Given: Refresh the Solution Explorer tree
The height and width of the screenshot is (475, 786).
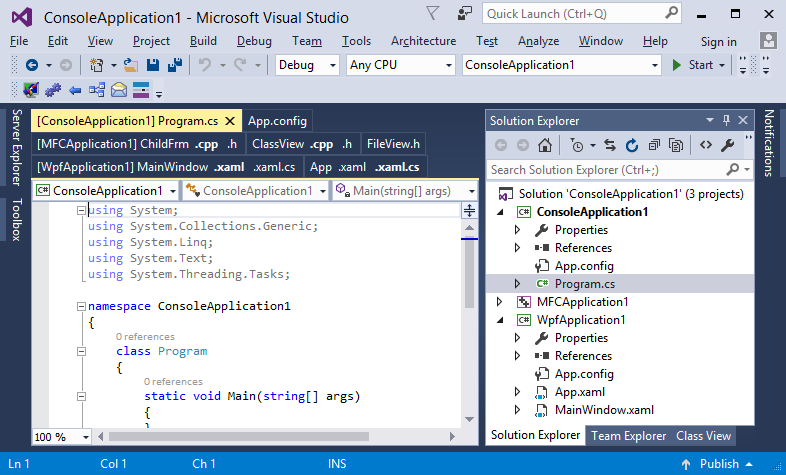Looking at the screenshot, I should tap(630, 145).
